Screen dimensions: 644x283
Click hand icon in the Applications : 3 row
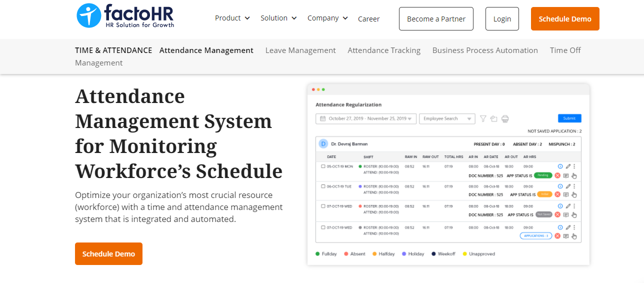click(x=574, y=236)
